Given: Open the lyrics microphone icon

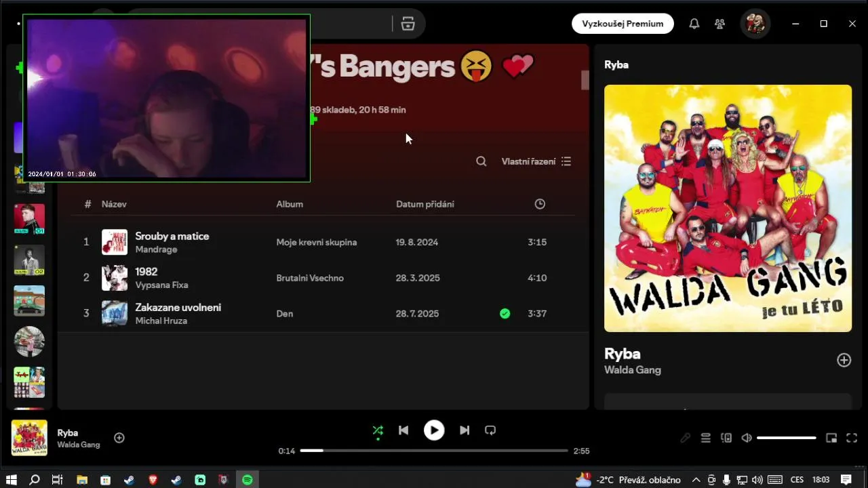Looking at the screenshot, I should 686,438.
